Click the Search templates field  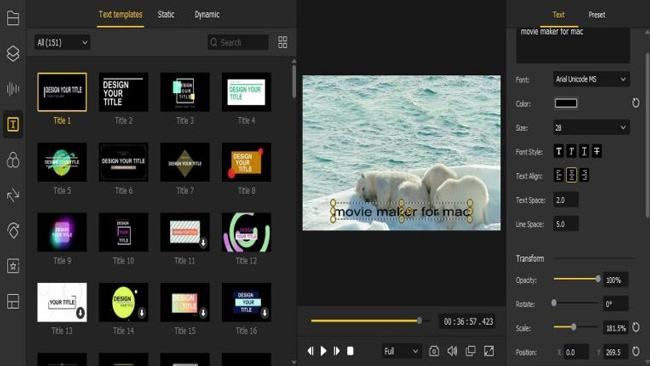pyautogui.click(x=238, y=42)
